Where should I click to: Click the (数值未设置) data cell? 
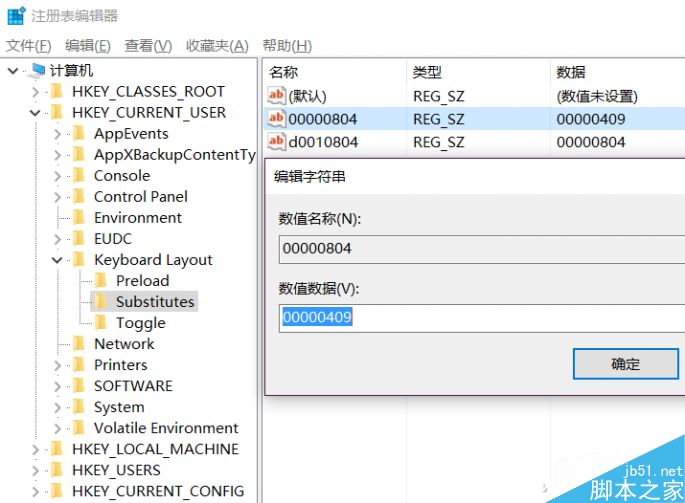click(x=597, y=96)
